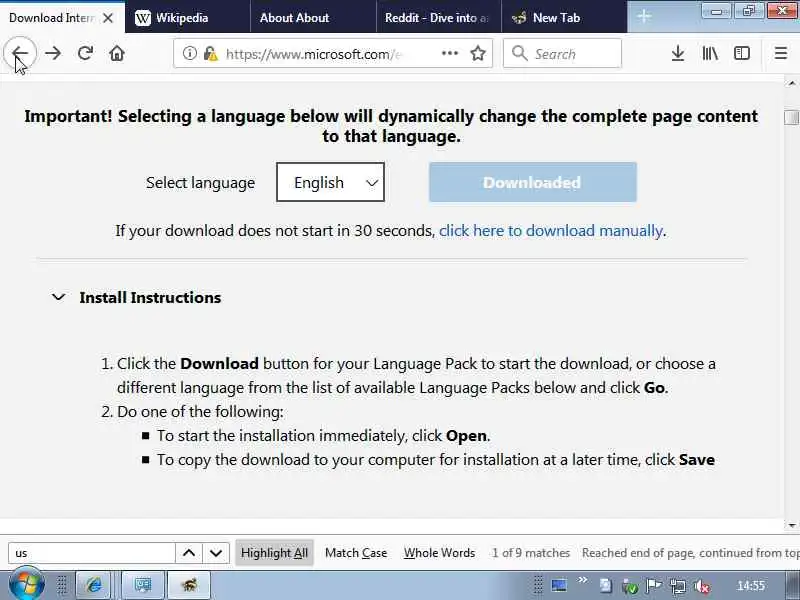Switch to the New Tab tab
The image size is (800, 600).
(x=564, y=18)
